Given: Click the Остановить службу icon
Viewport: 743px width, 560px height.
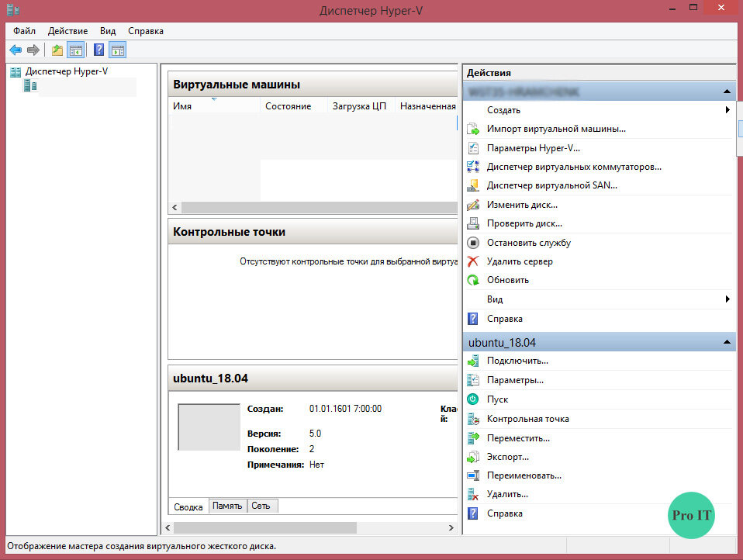Looking at the screenshot, I should [x=473, y=243].
